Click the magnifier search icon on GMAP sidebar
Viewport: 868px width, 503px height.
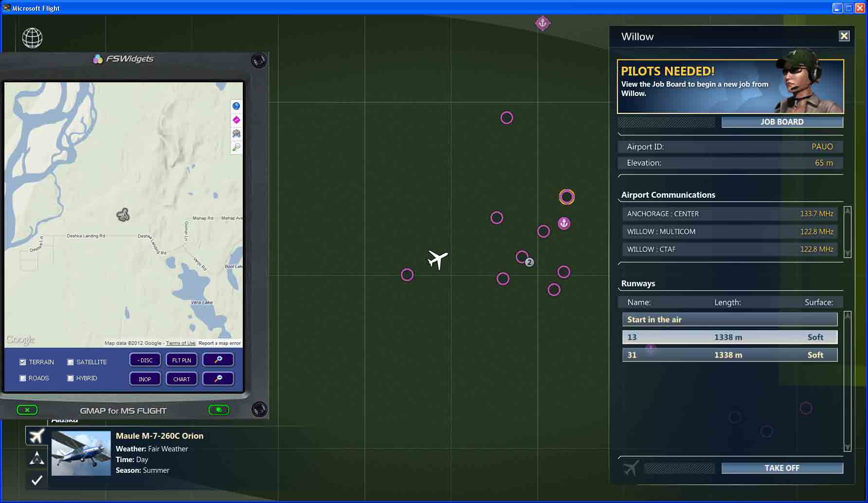(x=236, y=147)
